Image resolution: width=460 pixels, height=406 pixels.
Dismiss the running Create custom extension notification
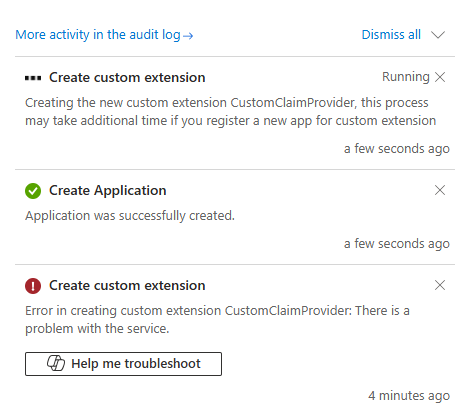pos(440,77)
